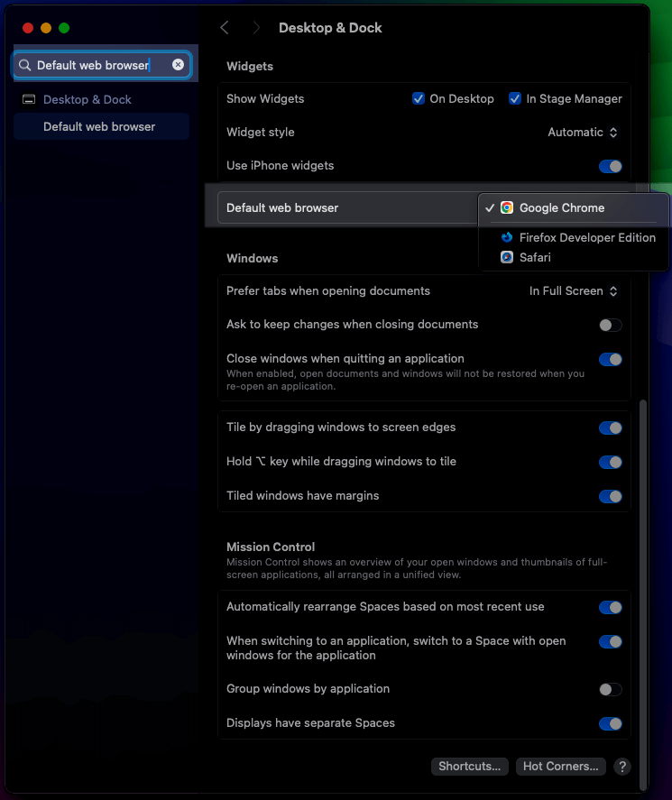Click the Google Chrome logo icon
This screenshot has height=800, width=672.
pos(507,207)
